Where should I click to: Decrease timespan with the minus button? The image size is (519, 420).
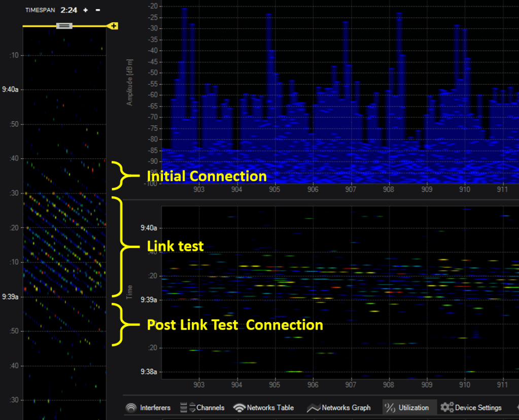[x=98, y=10]
